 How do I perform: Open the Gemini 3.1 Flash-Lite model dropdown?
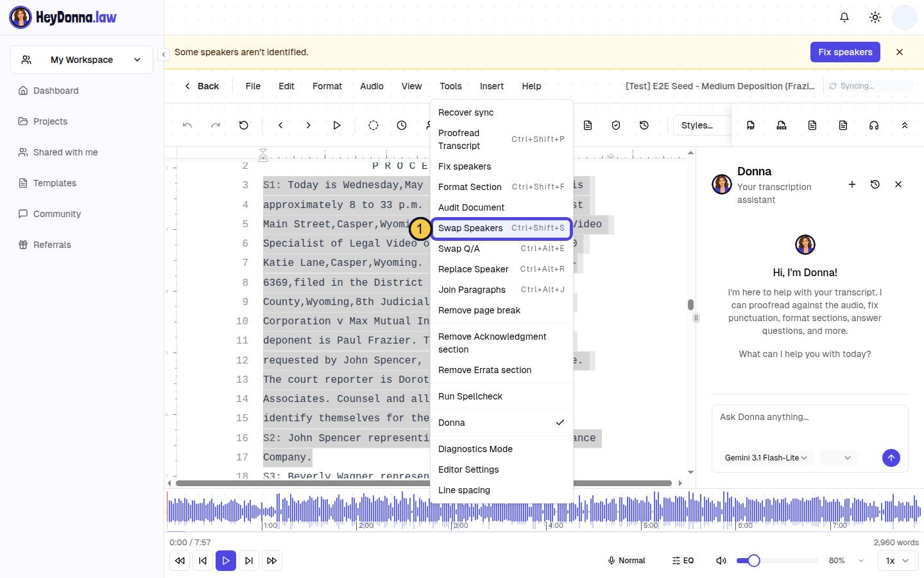pos(766,458)
